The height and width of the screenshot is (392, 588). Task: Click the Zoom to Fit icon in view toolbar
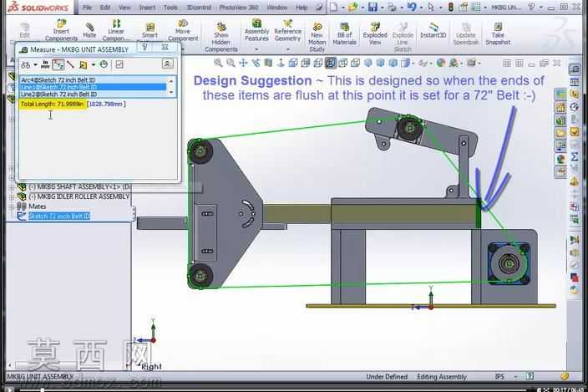218,63
